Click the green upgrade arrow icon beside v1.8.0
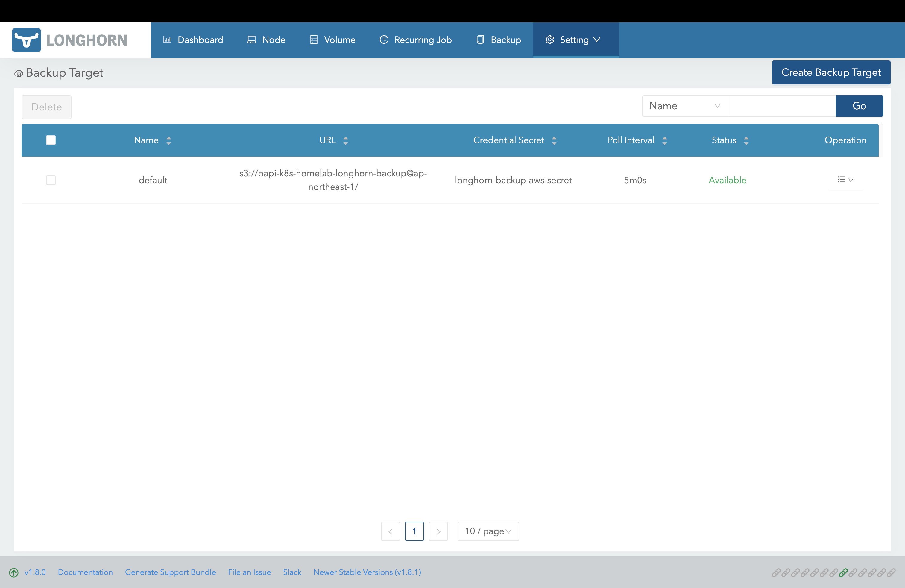The image size is (905, 588). tap(14, 572)
